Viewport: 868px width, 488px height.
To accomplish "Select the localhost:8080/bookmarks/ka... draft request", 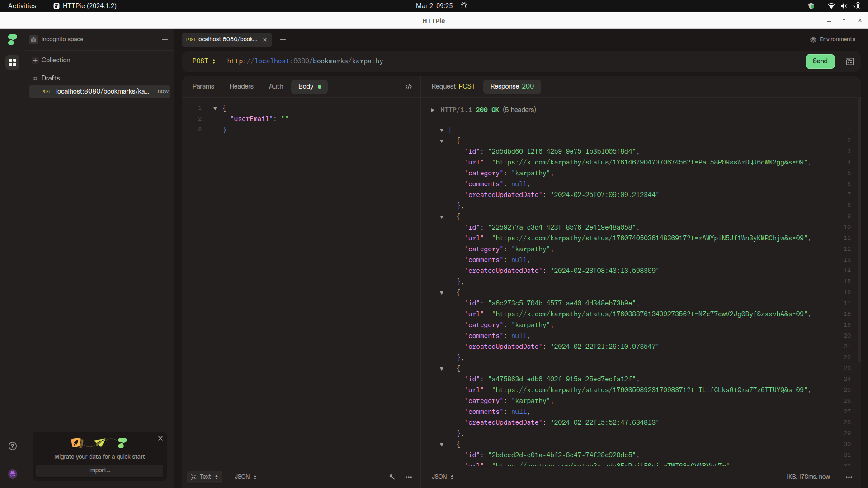I will (99, 91).
